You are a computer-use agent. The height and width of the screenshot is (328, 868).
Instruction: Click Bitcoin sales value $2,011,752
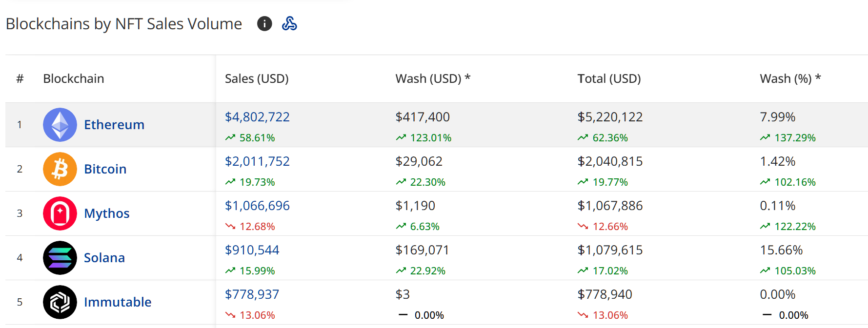(x=257, y=161)
